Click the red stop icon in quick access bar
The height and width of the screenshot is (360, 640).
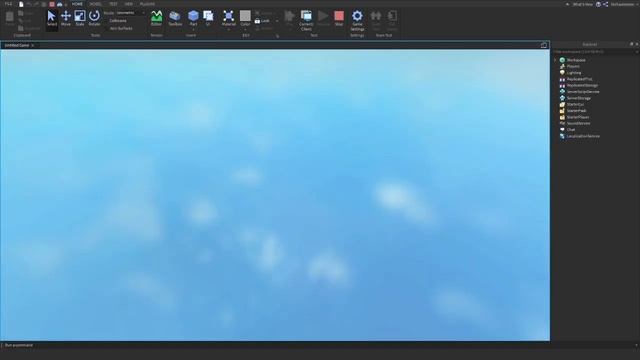[x=52, y=4]
